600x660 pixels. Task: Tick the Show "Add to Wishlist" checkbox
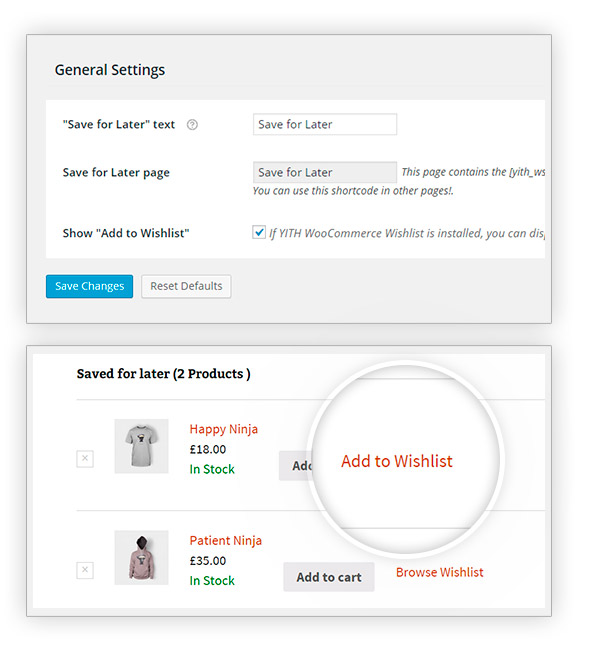tap(259, 233)
